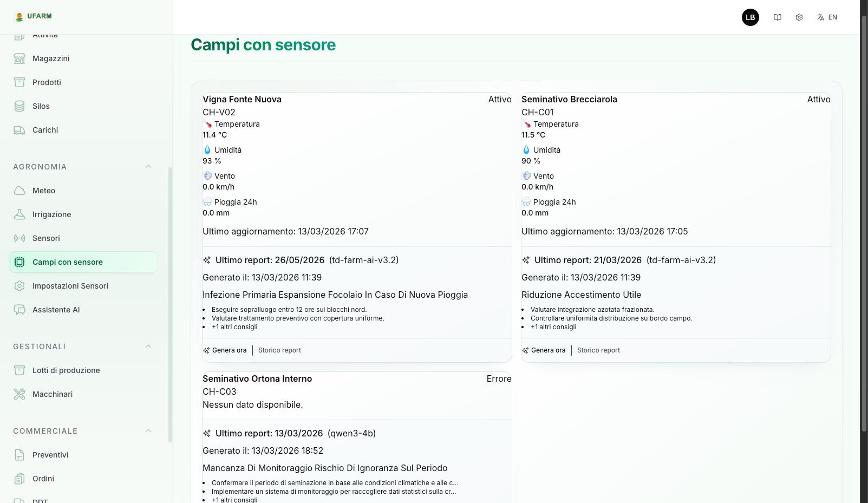Click the Macchinari tools icon

(x=19, y=394)
